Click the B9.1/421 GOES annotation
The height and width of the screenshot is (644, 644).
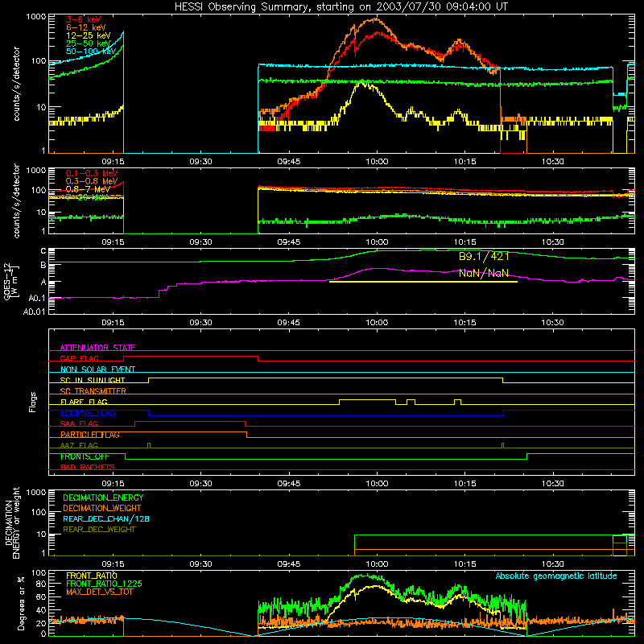click(x=484, y=257)
